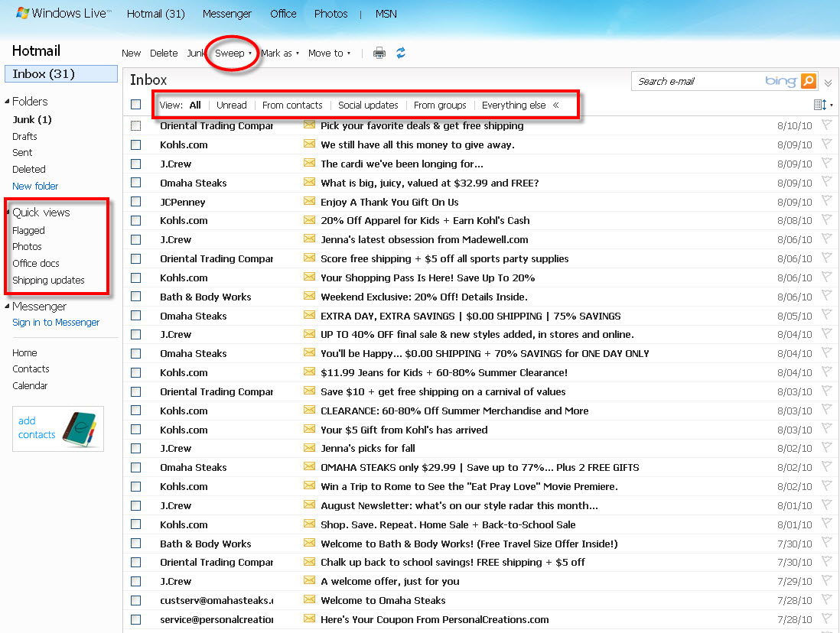Viewport: 840px width, 633px height.
Task: Open the Sweep dropdown menu
Action: click(233, 53)
